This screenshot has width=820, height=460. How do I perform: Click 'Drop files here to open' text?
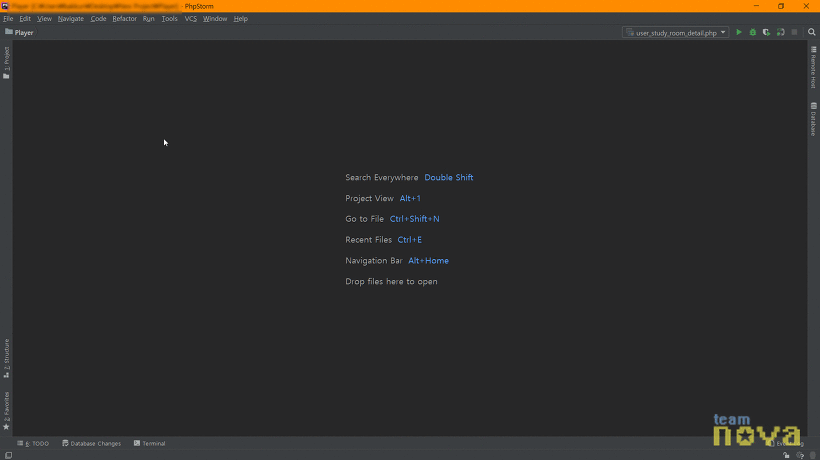click(x=391, y=281)
